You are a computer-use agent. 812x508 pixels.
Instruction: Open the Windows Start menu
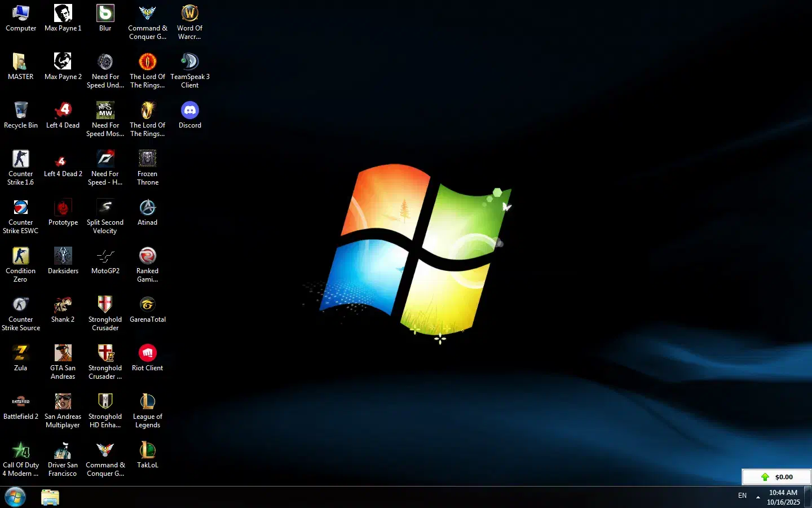(15, 497)
